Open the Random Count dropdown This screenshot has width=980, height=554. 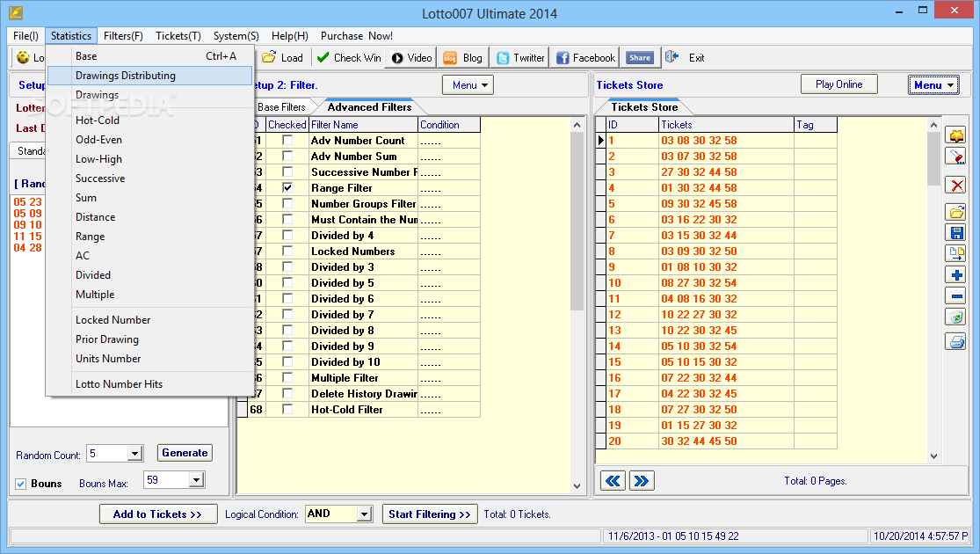click(x=134, y=454)
